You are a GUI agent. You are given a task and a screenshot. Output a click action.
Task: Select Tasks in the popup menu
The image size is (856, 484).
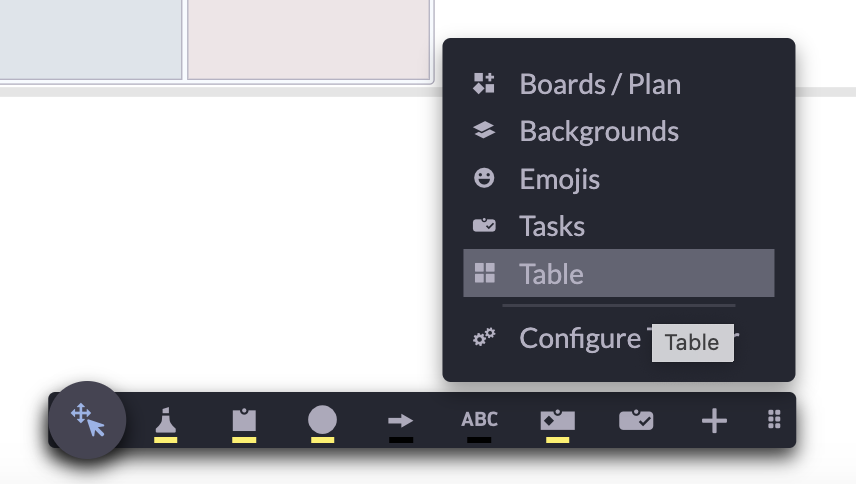(x=552, y=226)
